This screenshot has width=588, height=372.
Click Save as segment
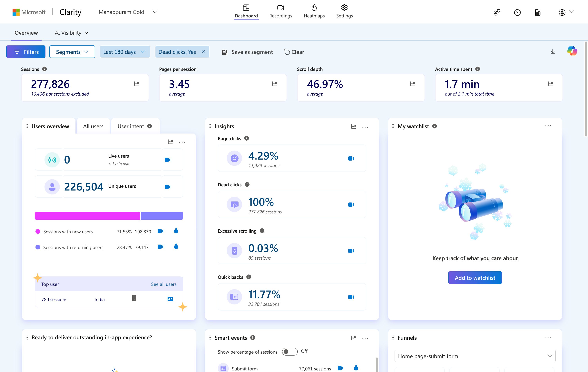click(247, 52)
